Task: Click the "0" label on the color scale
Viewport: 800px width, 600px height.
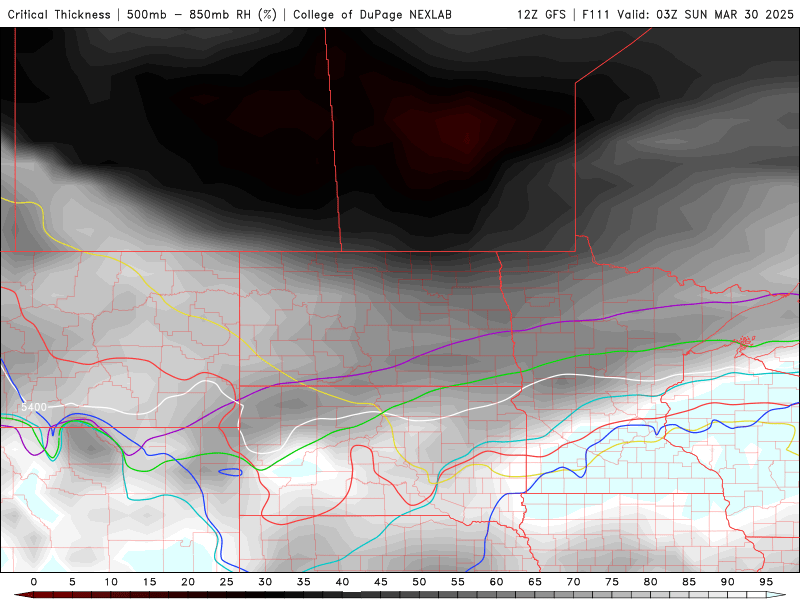Action: tap(34, 582)
